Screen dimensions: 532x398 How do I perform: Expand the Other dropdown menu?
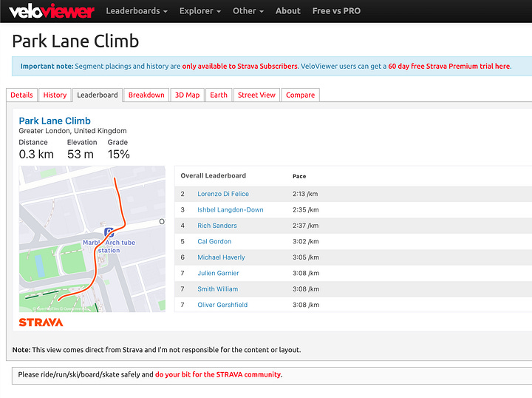coord(248,11)
